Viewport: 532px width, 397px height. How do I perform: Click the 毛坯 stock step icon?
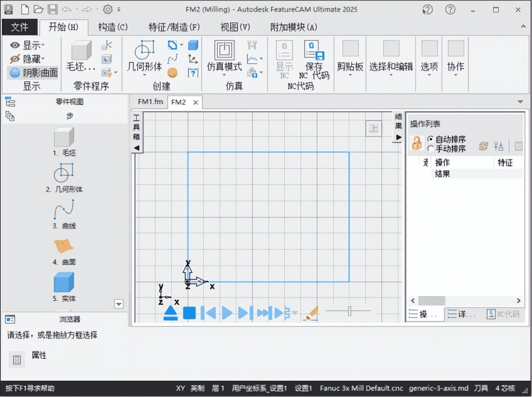pyautogui.click(x=64, y=137)
